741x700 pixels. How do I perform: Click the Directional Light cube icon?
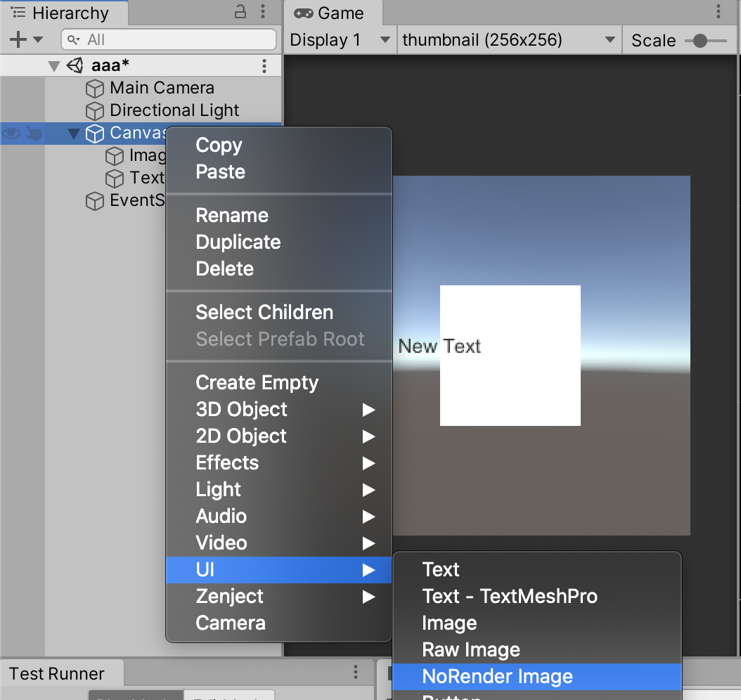point(94,111)
